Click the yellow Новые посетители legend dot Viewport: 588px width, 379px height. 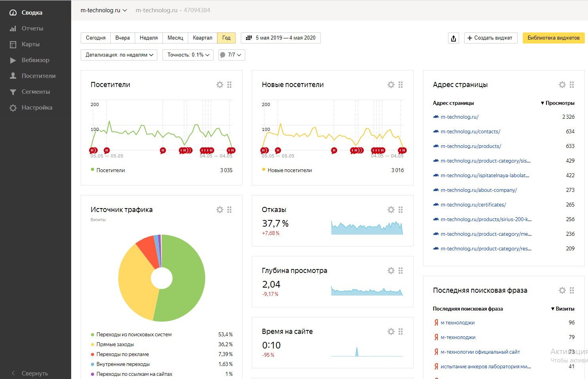[x=264, y=170]
